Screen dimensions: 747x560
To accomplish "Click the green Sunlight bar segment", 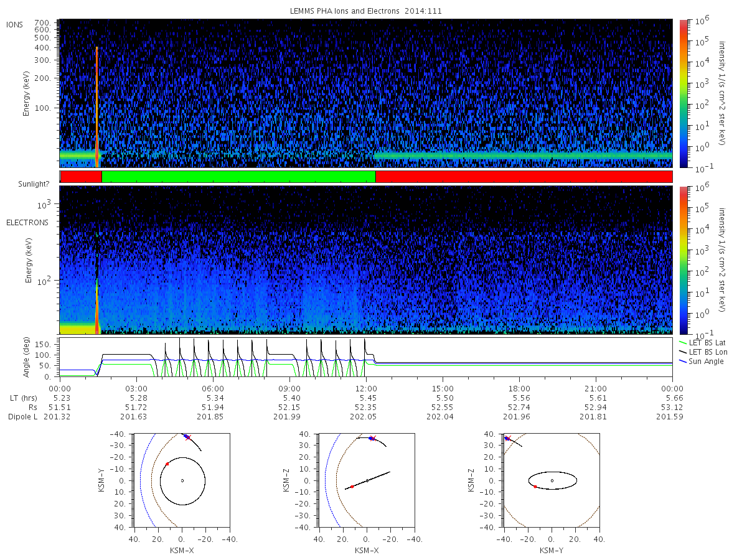I will [238, 177].
